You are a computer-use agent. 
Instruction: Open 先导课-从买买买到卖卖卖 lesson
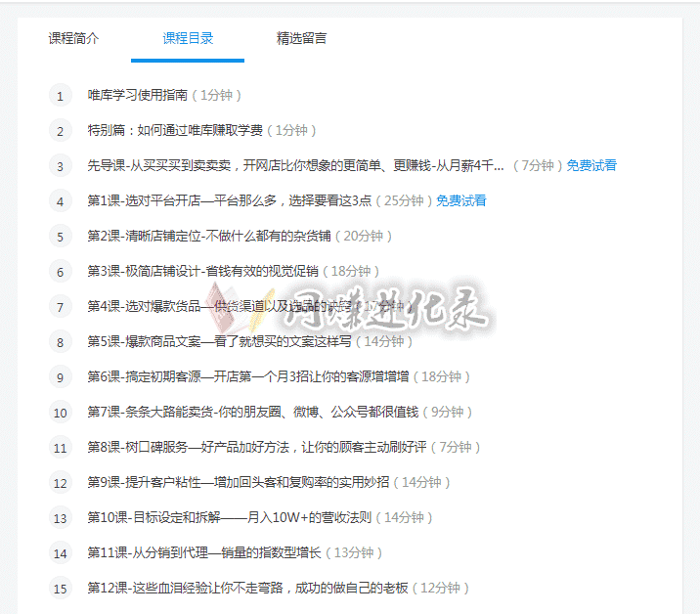[x=295, y=165]
